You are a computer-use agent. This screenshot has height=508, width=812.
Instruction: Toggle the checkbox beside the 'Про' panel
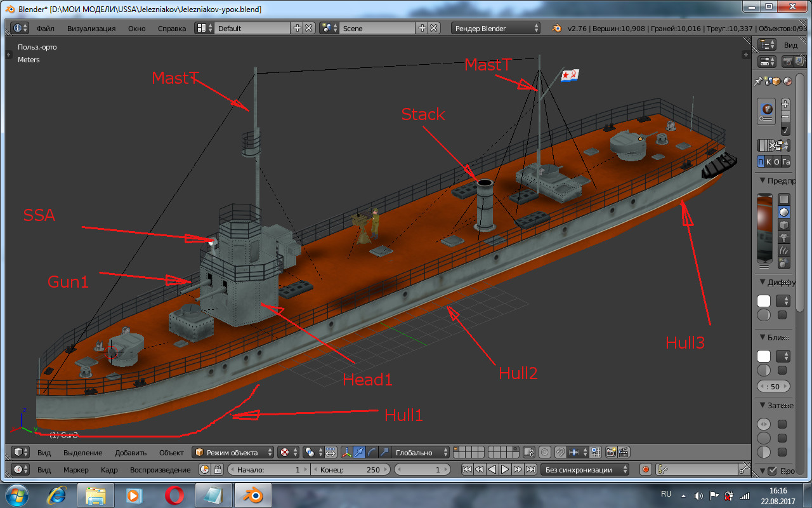(772, 471)
